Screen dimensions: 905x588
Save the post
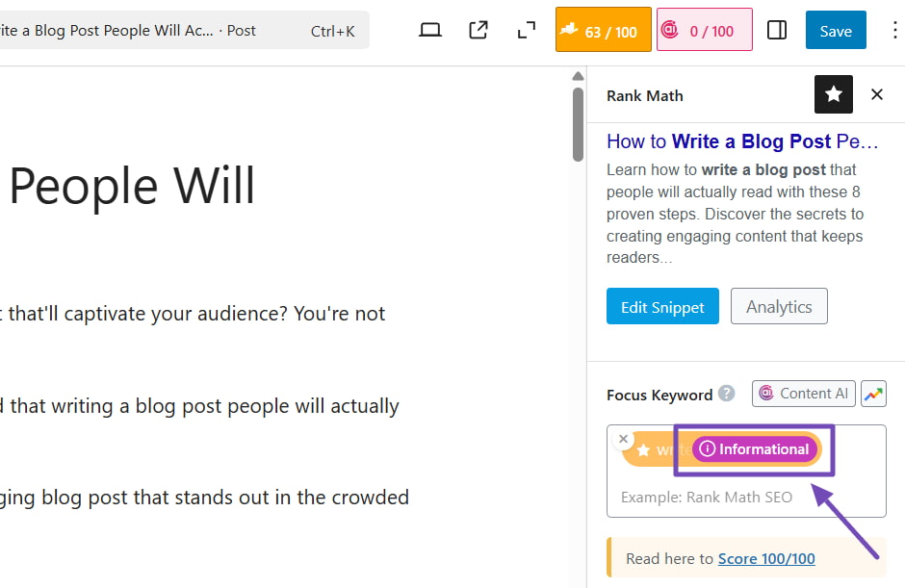click(836, 31)
